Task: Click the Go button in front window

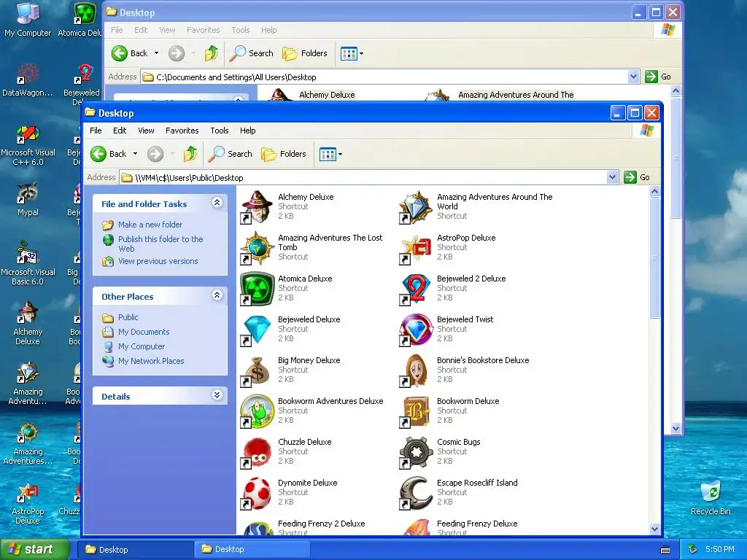Action: point(637,177)
